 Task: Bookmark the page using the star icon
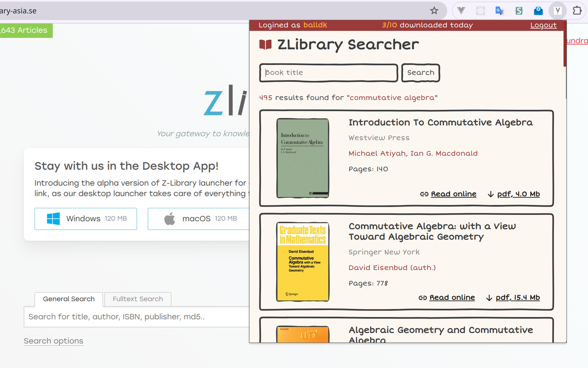(435, 10)
